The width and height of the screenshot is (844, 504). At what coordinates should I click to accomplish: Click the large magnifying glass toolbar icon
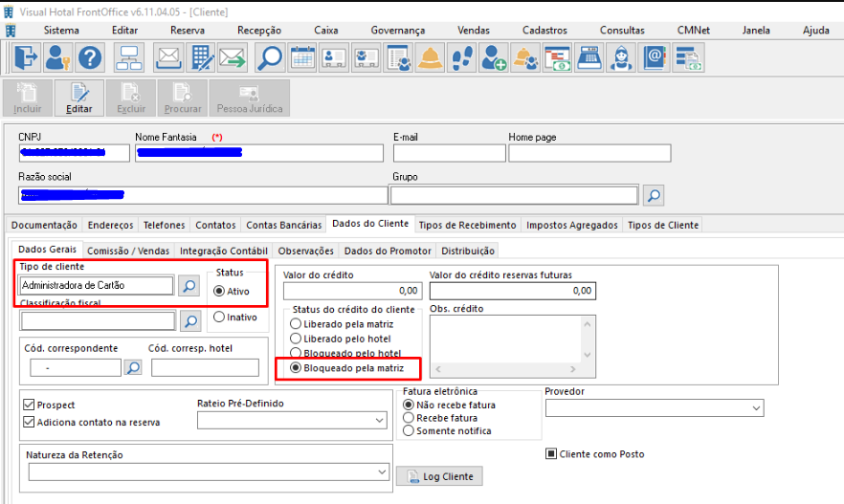pos(270,57)
